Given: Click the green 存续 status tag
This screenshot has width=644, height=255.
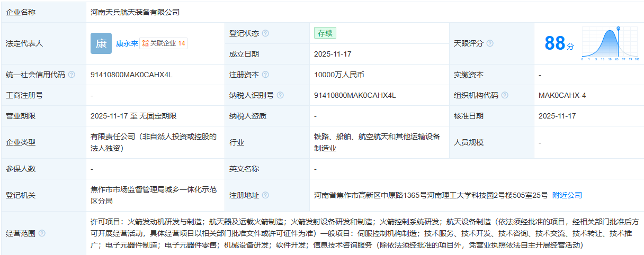Looking at the screenshot, I should [325, 33].
